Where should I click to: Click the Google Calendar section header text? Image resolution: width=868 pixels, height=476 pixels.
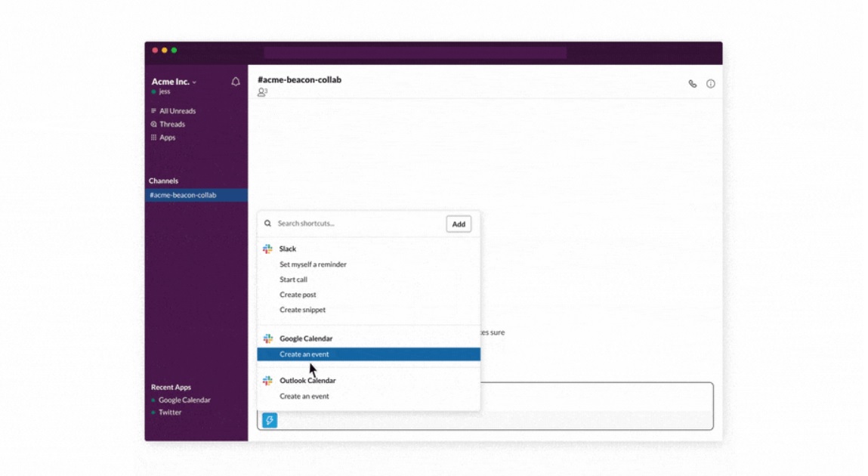(306, 338)
